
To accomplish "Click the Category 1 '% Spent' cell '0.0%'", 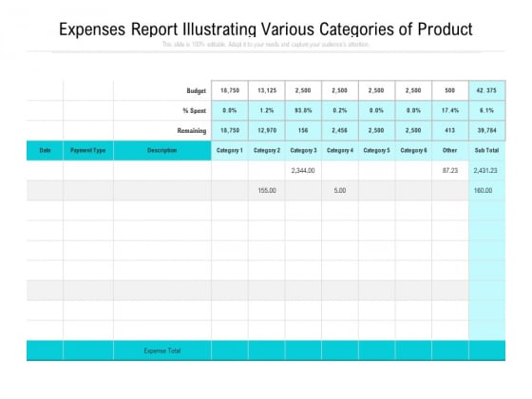I will coord(230,110).
